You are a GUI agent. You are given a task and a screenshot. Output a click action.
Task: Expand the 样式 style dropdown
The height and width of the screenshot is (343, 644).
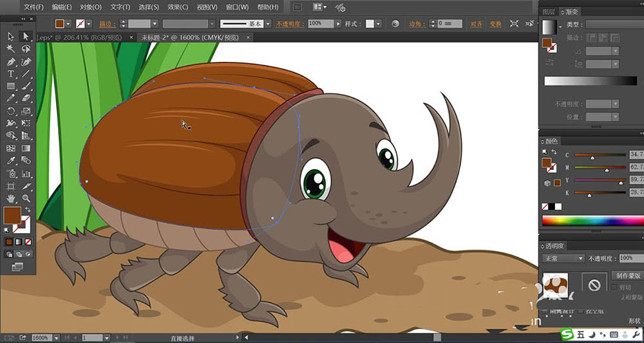[x=377, y=24]
